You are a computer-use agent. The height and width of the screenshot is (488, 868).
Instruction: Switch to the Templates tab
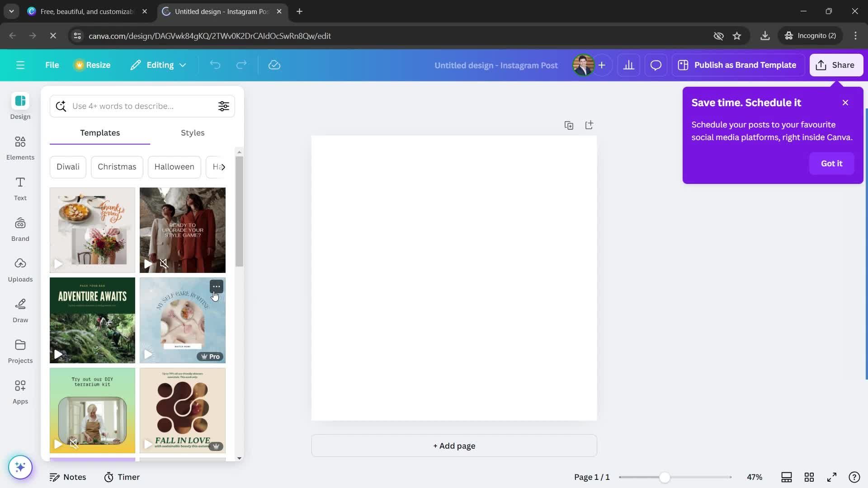point(99,133)
